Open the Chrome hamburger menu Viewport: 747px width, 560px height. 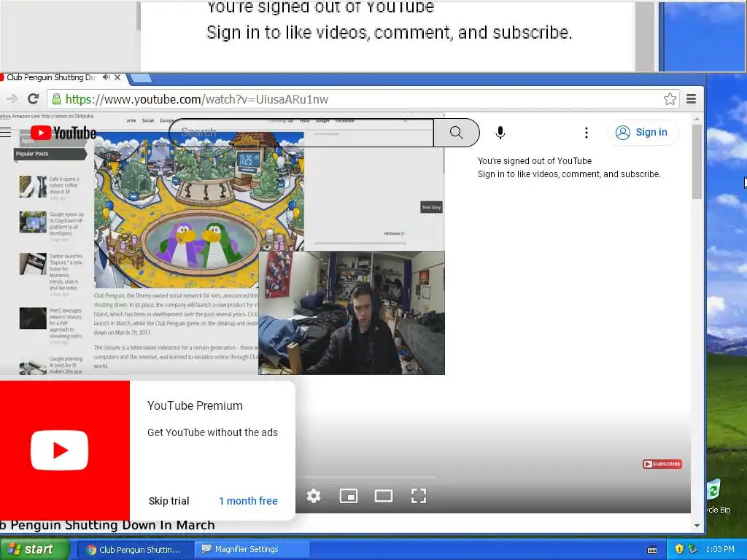pos(692,98)
